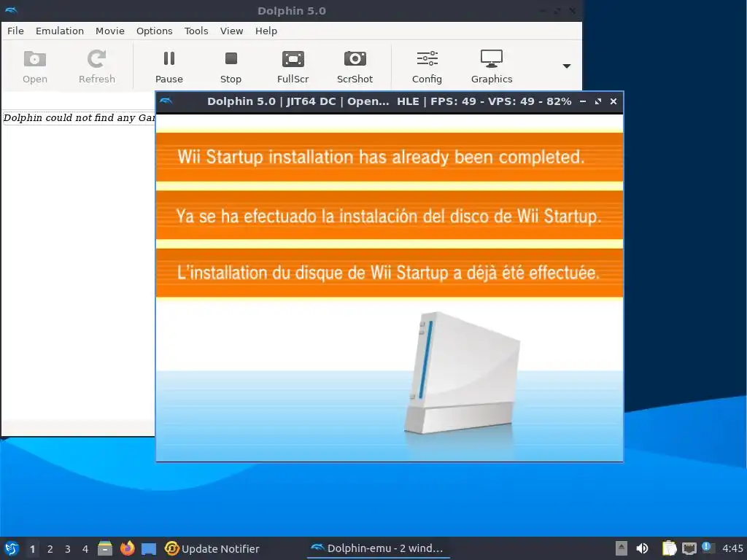This screenshot has height=560, width=747.
Task: Open the Help menu
Action: (266, 31)
